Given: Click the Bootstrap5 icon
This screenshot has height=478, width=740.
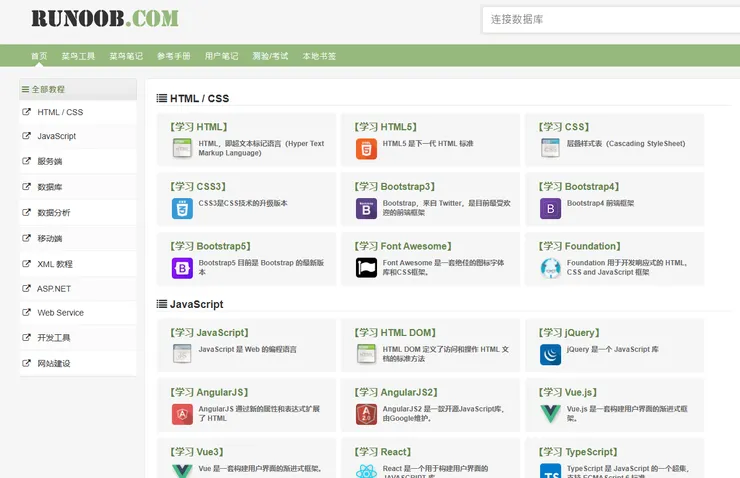Looking at the screenshot, I should [x=182, y=268].
